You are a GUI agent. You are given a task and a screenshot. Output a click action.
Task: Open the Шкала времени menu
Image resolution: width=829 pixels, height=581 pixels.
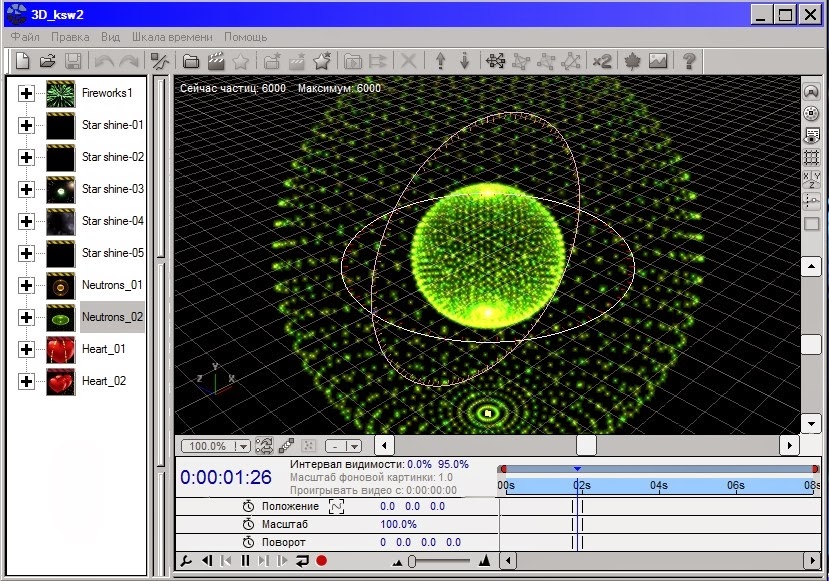tap(172, 37)
